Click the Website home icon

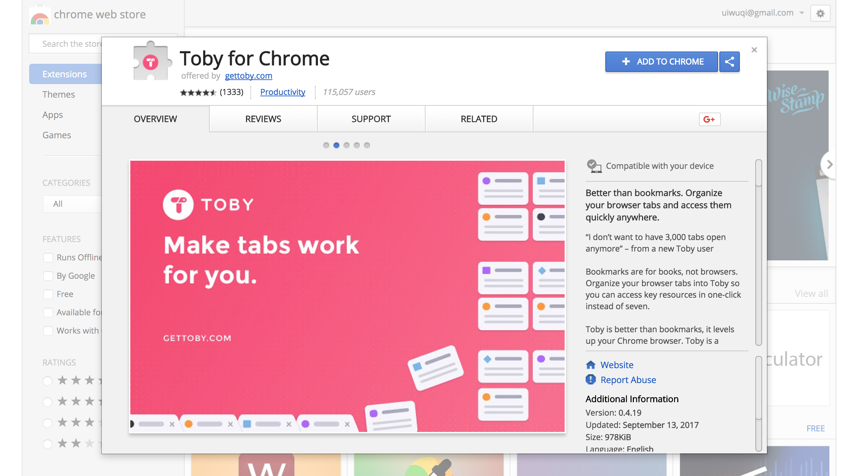(591, 365)
